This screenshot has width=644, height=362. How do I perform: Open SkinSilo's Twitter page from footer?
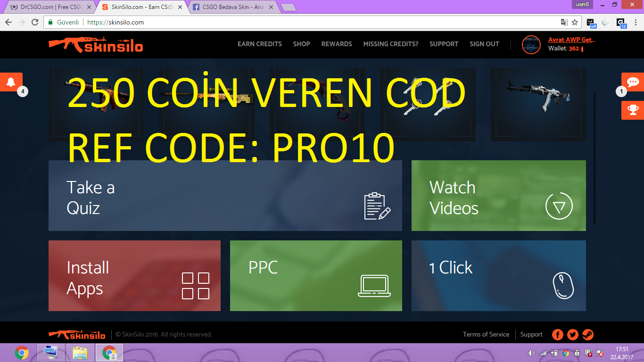pos(573,335)
